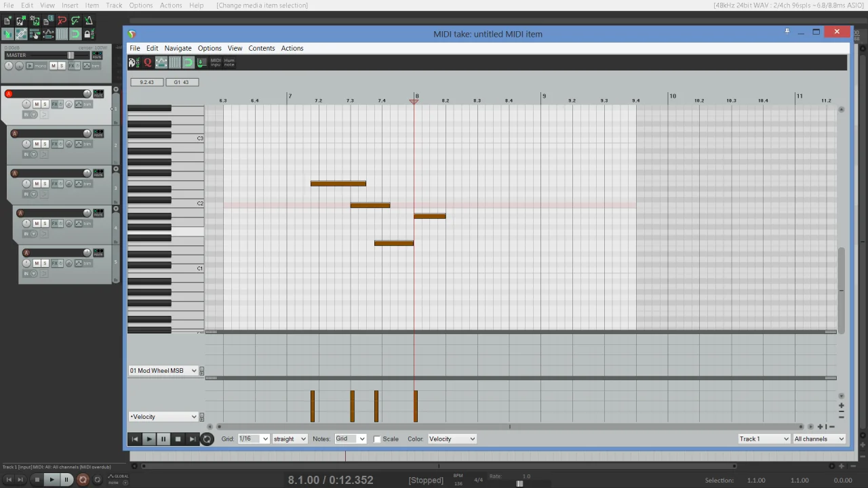Enable the Scale checkbox
The height and width of the screenshot is (488, 868).
pos(377,439)
